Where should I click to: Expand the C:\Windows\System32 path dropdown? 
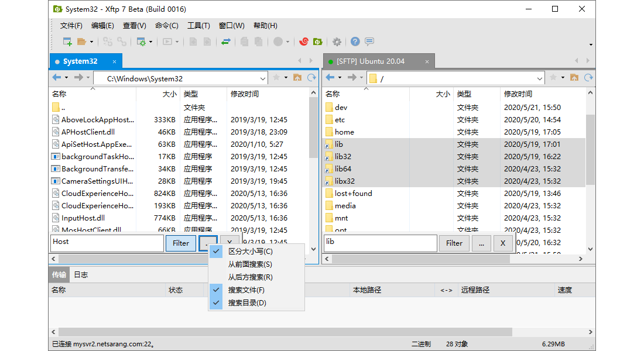coord(263,78)
